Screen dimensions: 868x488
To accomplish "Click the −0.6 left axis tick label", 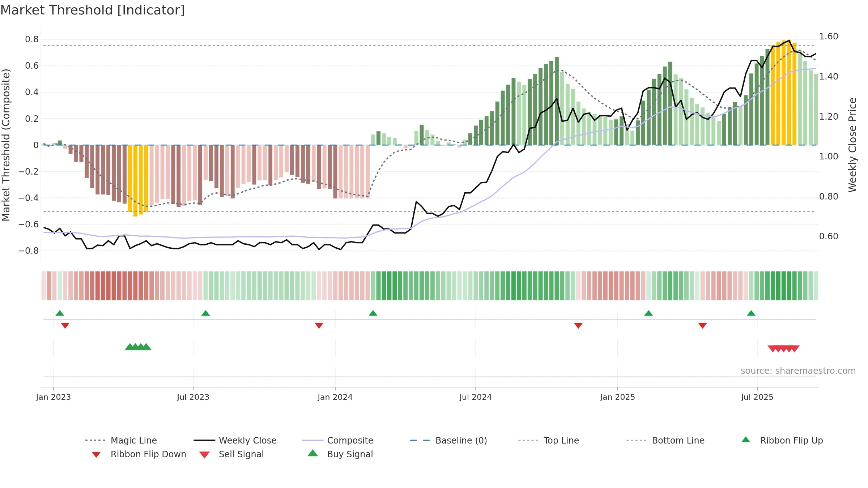I will coord(29,224).
